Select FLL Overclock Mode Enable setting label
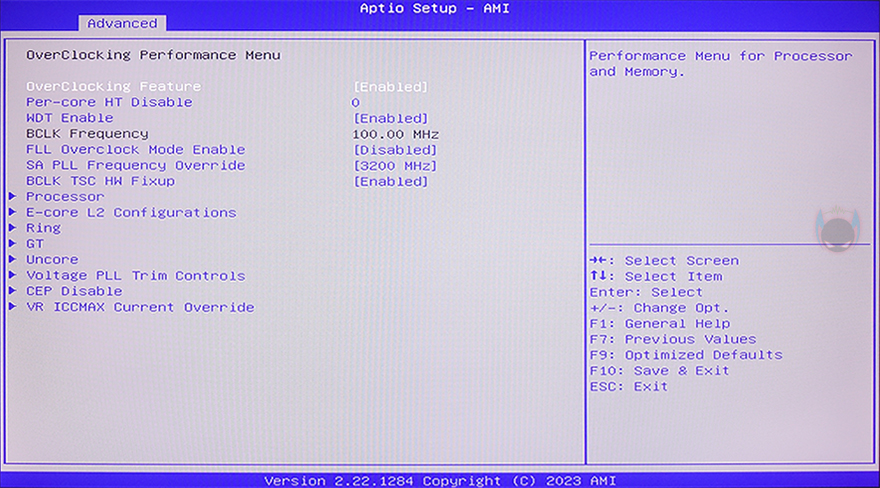Screen dimensions: 880x488 pyautogui.click(x=136, y=150)
